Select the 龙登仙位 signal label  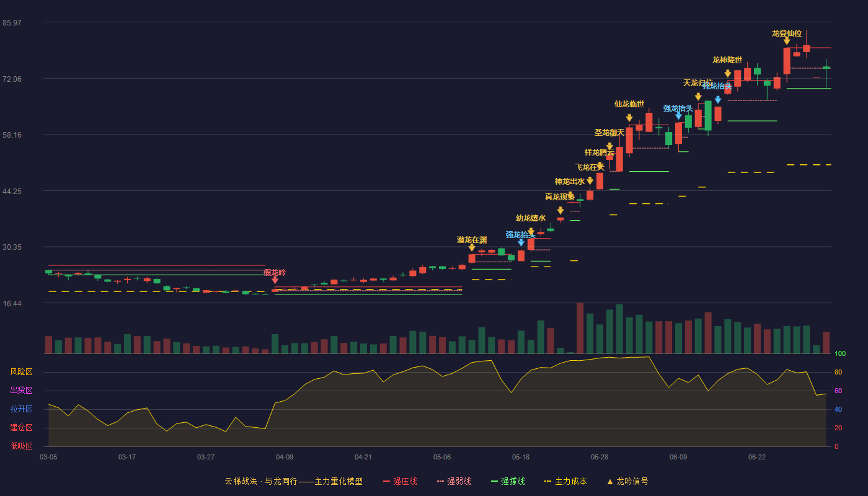pyautogui.click(x=787, y=33)
